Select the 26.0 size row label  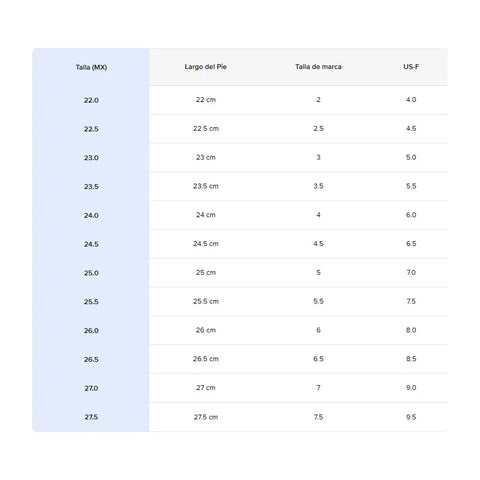(x=91, y=331)
